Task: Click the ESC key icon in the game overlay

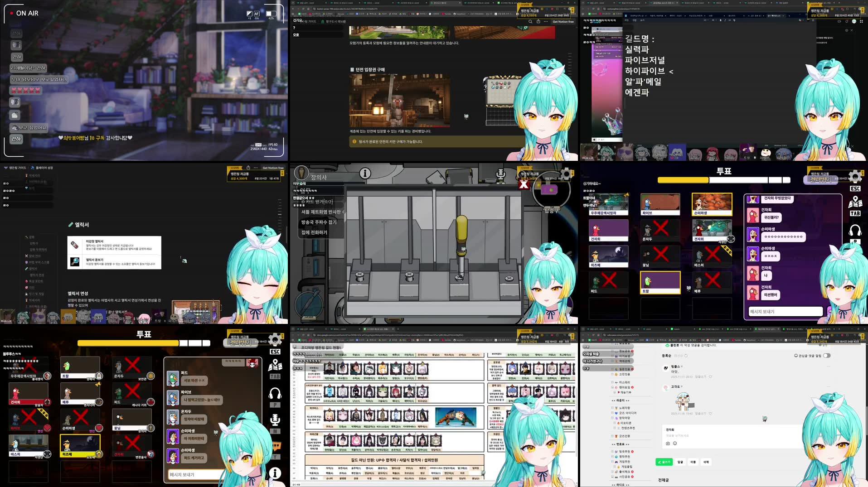Action: pyautogui.click(x=855, y=188)
